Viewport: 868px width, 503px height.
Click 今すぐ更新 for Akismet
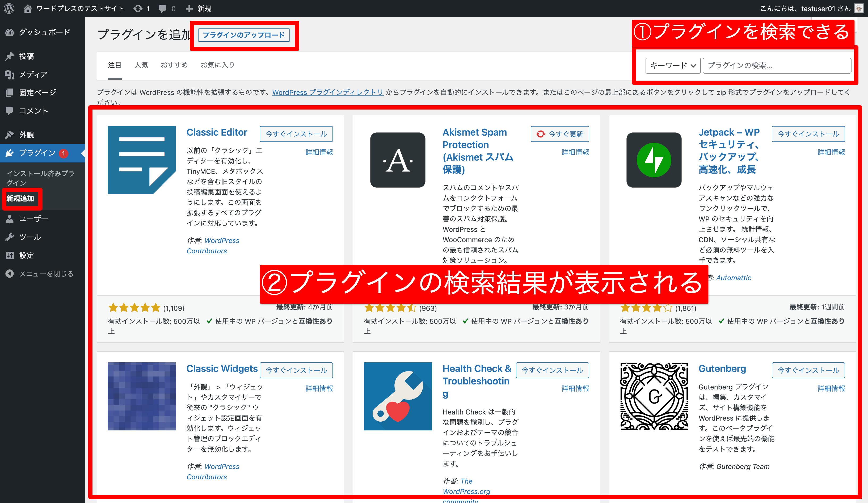560,134
